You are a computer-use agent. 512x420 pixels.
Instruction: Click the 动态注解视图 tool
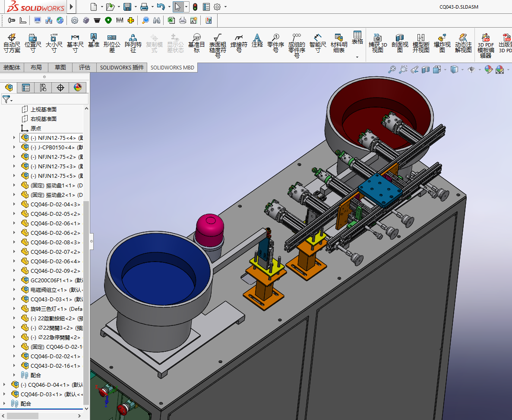coord(463,44)
